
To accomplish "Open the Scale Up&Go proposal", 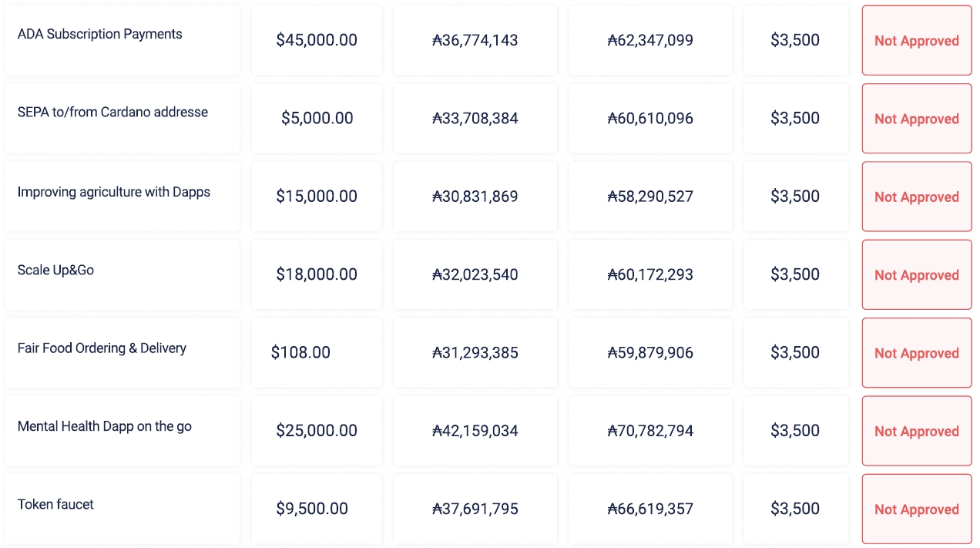I will click(x=55, y=271).
